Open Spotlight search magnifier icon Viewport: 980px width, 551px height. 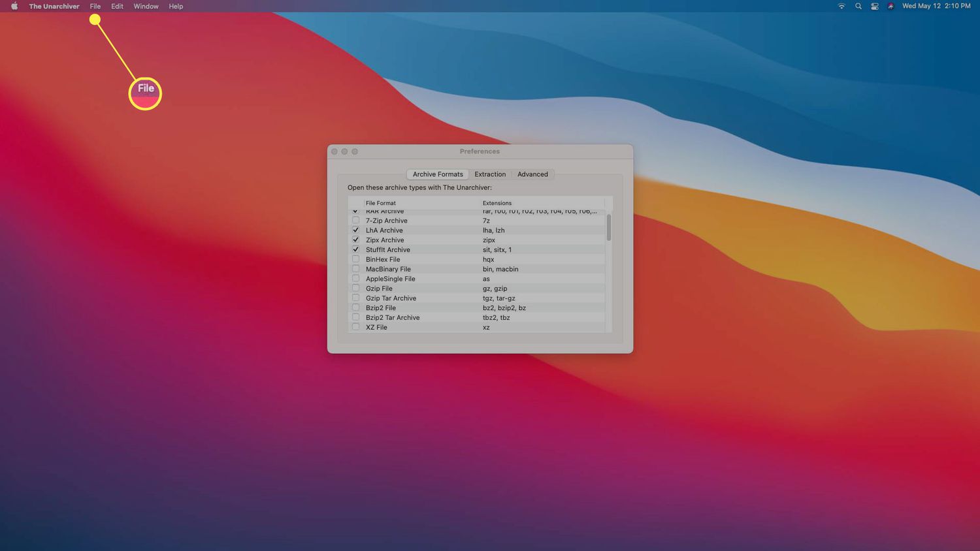(858, 7)
